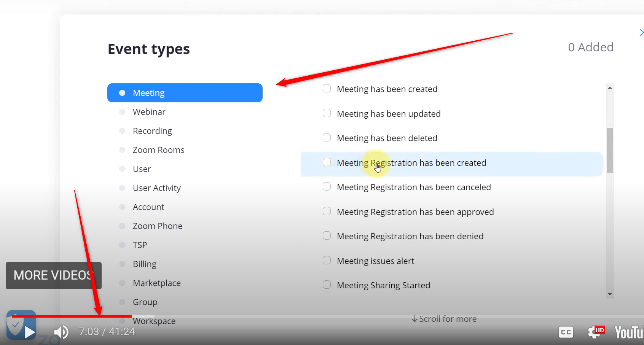This screenshot has width=644, height=345.
Task: Select the Webinar event category
Action: pos(149,112)
